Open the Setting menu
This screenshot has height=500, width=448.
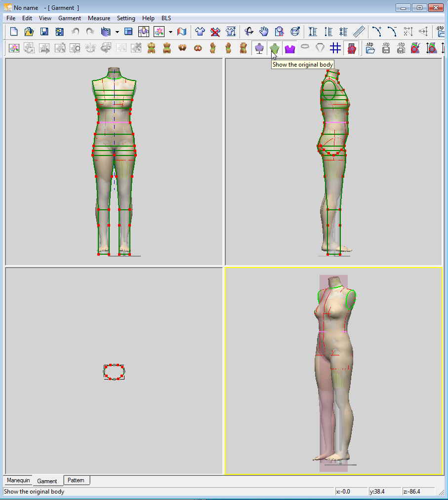[x=126, y=18]
